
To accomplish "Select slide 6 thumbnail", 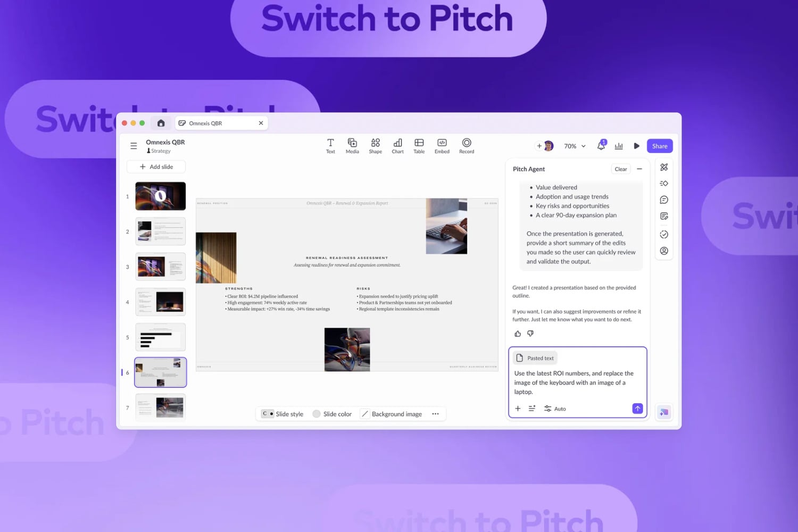I will (161, 372).
